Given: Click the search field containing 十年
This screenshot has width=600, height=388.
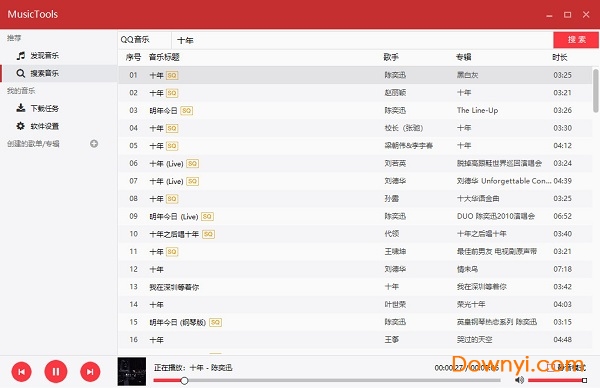Looking at the screenshot, I should 362,40.
